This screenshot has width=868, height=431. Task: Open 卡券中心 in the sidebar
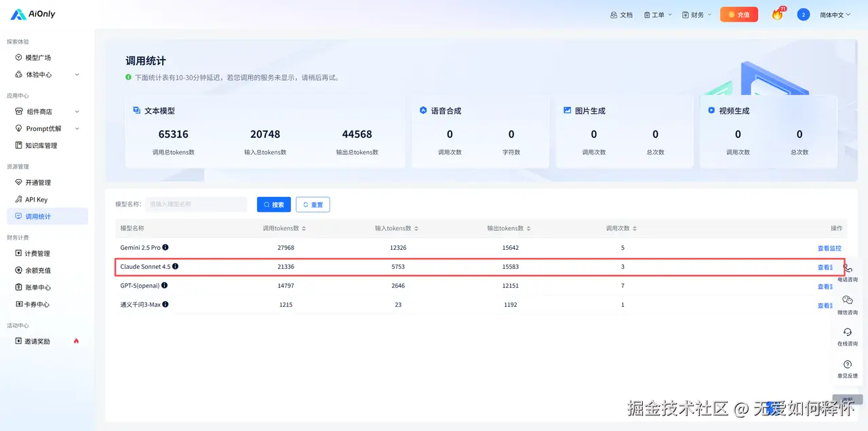33,304
